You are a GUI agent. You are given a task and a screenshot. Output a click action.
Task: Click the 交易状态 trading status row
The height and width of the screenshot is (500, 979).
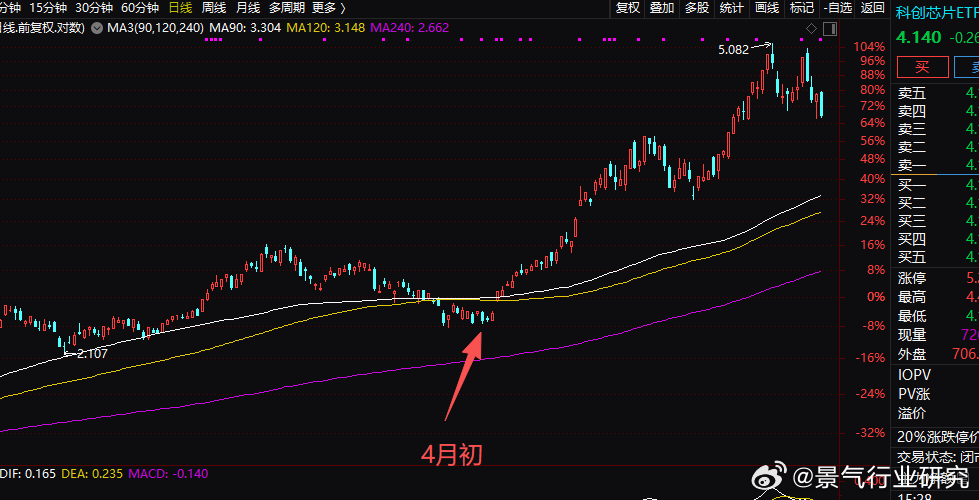tap(938, 456)
